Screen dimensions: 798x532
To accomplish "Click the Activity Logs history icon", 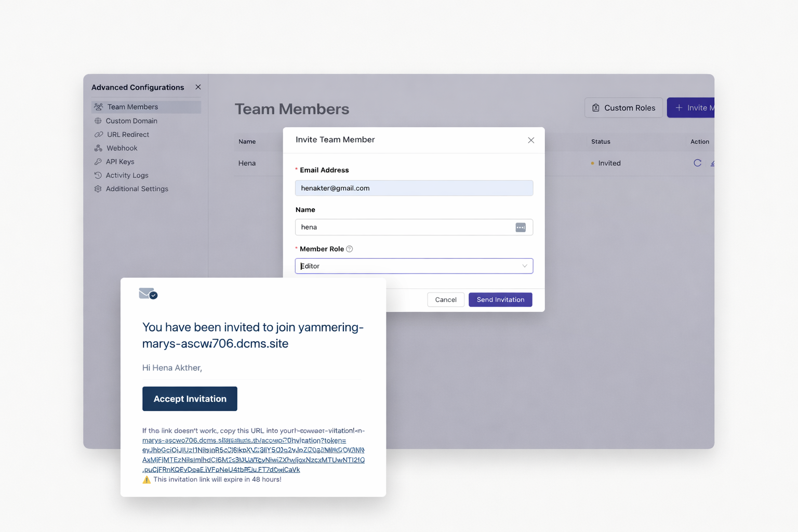I will click(98, 176).
